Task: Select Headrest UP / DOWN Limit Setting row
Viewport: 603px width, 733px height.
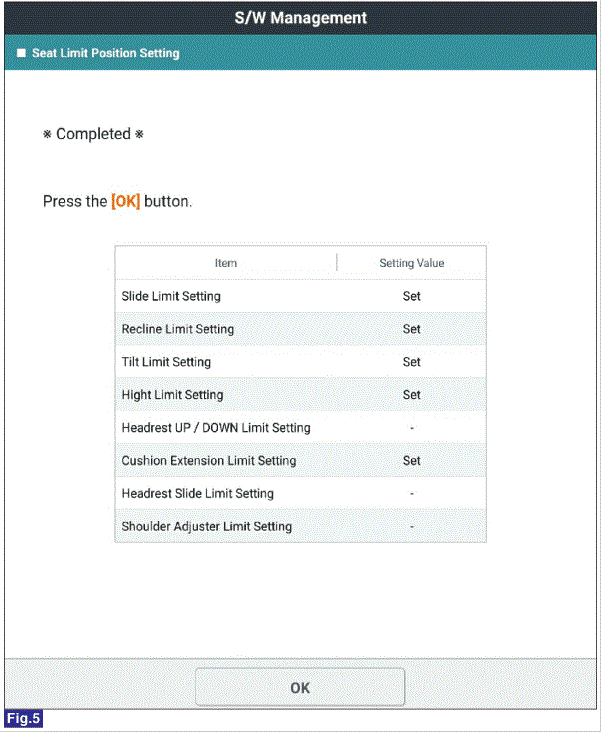Action: [301, 428]
